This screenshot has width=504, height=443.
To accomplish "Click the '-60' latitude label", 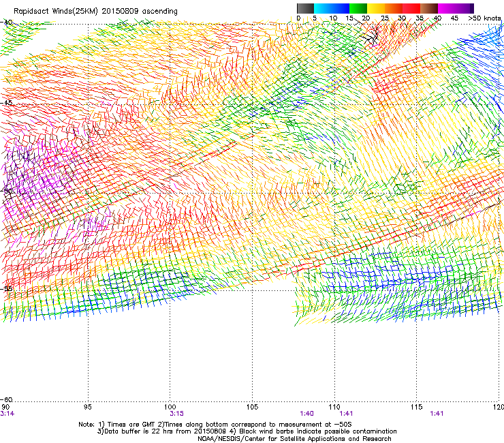I will tap(6, 399).
